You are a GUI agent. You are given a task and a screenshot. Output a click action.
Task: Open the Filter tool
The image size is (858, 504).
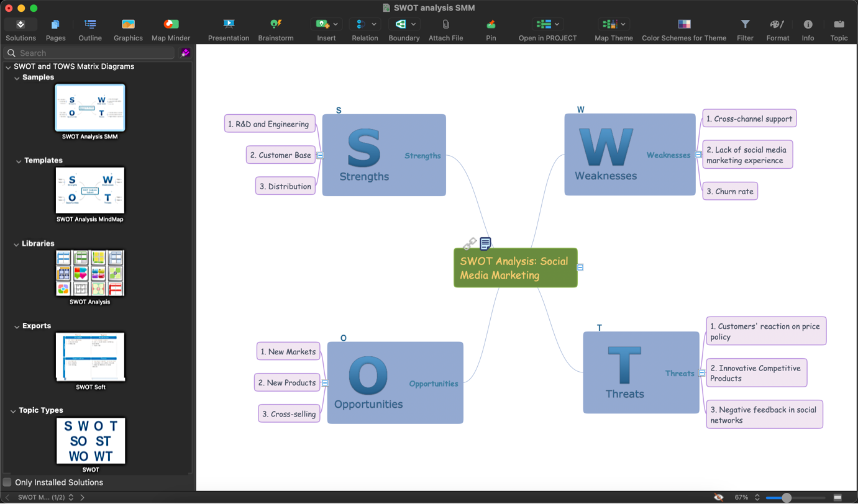[745, 29]
